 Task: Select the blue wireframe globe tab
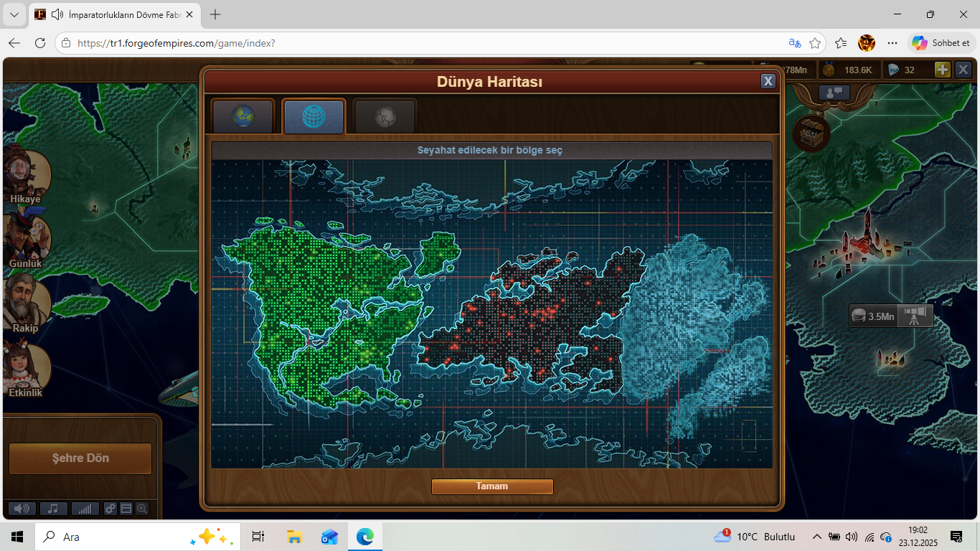[314, 116]
